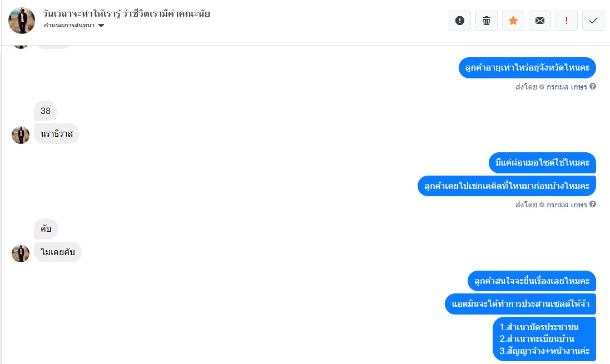Expand the 'กำหนดการสนทนา' dropdown arrow
This screenshot has height=364, width=610.
tap(101, 26)
